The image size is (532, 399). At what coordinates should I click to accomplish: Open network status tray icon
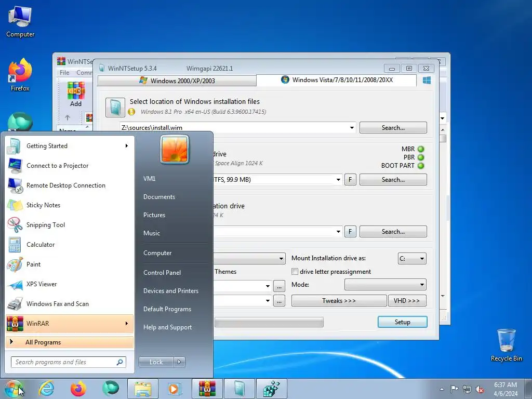point(467,389)
